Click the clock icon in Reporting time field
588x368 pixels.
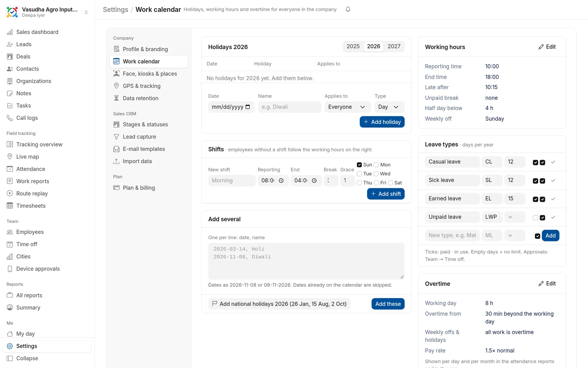281,181
